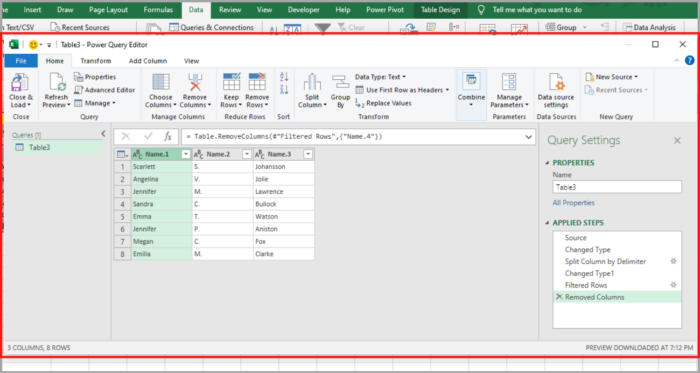This screenshot has height=373, width=700.
Task: Click the Refresh Preview icon
Action: pyautogui.click(x=57, y=83)
